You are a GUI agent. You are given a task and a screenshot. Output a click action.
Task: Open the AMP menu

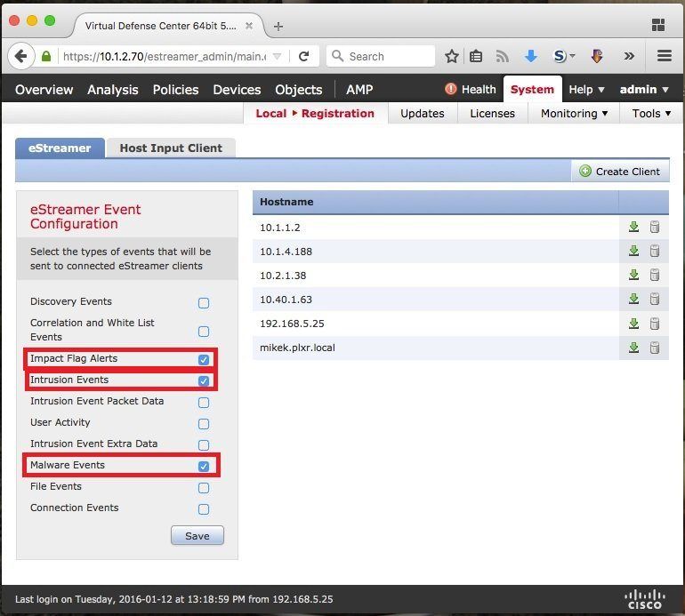coord(359,90)
